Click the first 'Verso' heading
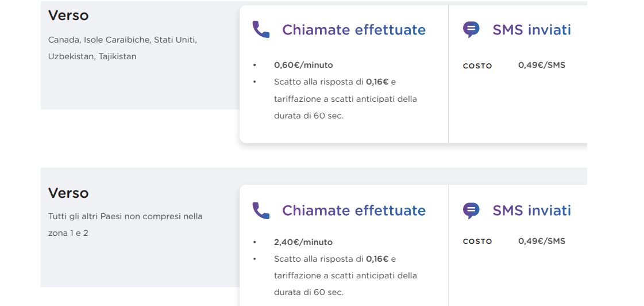644x306 pixels. tap(68, 16)
